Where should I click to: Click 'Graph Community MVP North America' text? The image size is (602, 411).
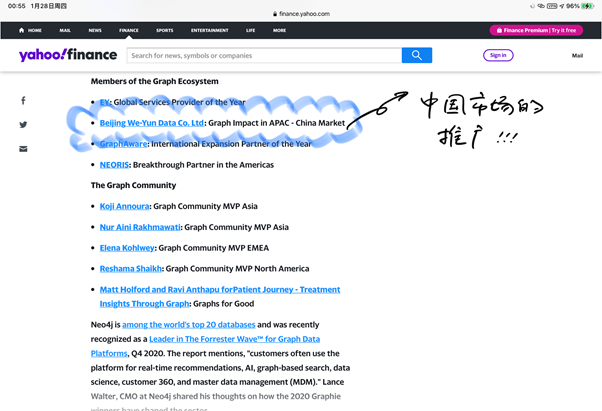click(x=237, y=269)
